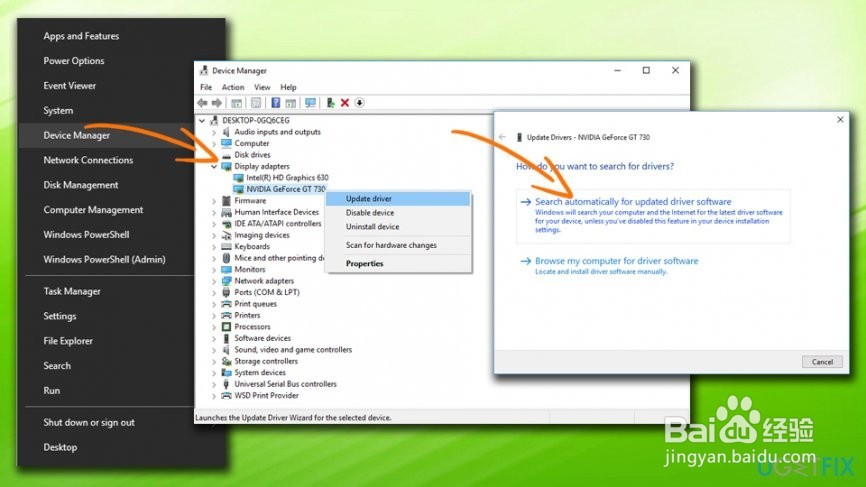The height and width of the screenshot is (487, 866).
Task: Open the View menu
Action: pos(262,87)
